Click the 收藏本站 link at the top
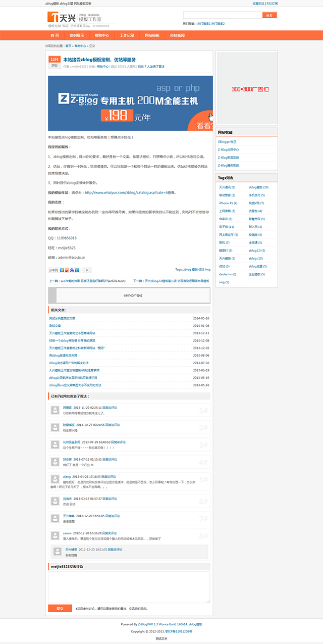The height and width of the screenshot is (644, 323). [x=259, y=3]
